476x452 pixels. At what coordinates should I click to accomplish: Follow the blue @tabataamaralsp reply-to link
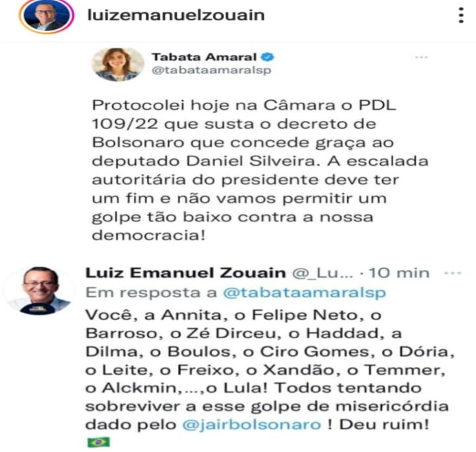[x=304, y=293]
